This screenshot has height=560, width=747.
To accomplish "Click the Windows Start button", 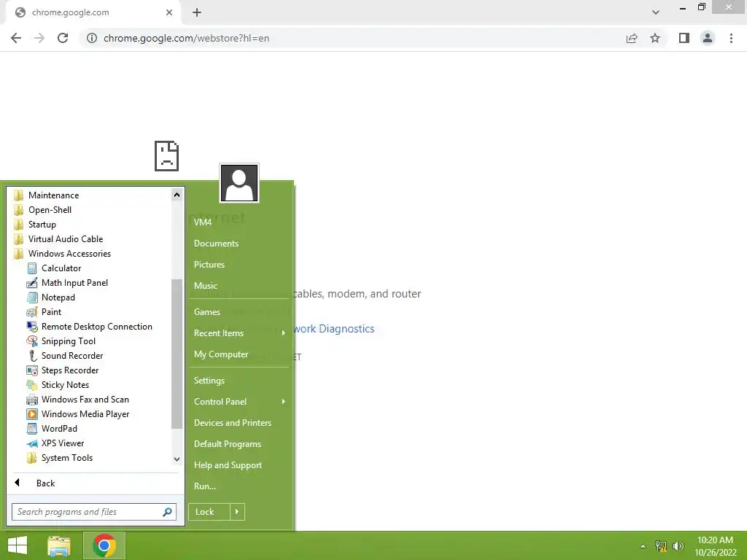I will point(18,545).
